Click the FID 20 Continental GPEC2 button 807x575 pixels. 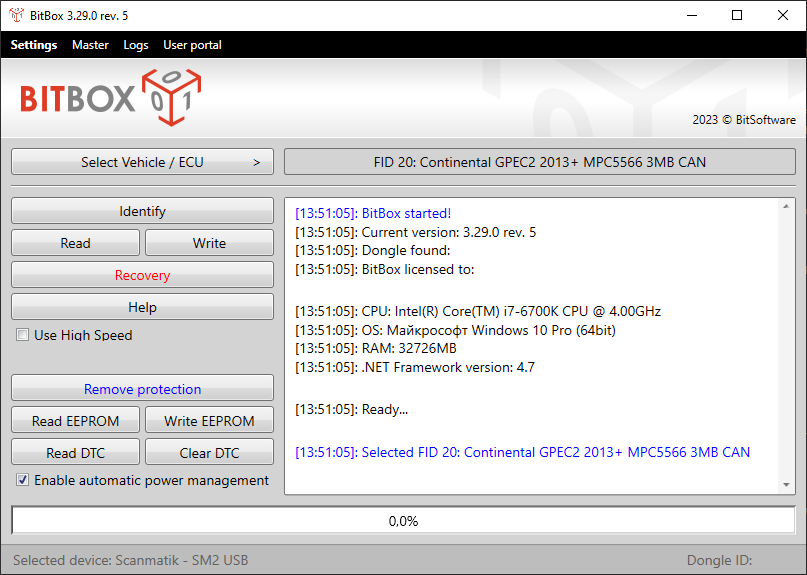[x=540, y=162]
